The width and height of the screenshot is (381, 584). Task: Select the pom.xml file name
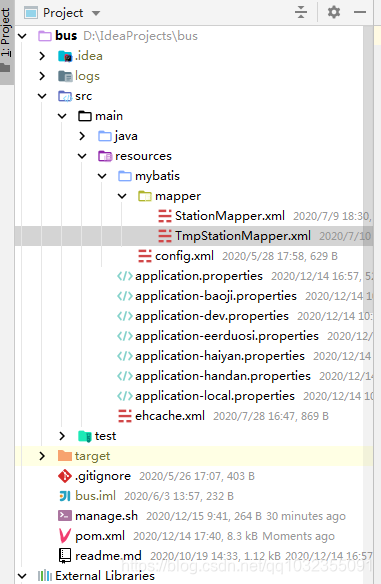(x=100, y=536)
